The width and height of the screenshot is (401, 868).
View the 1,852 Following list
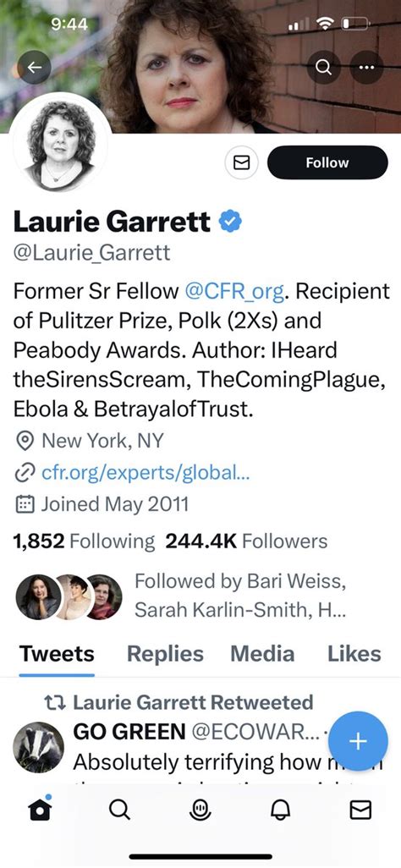click(x=84, y=541)
